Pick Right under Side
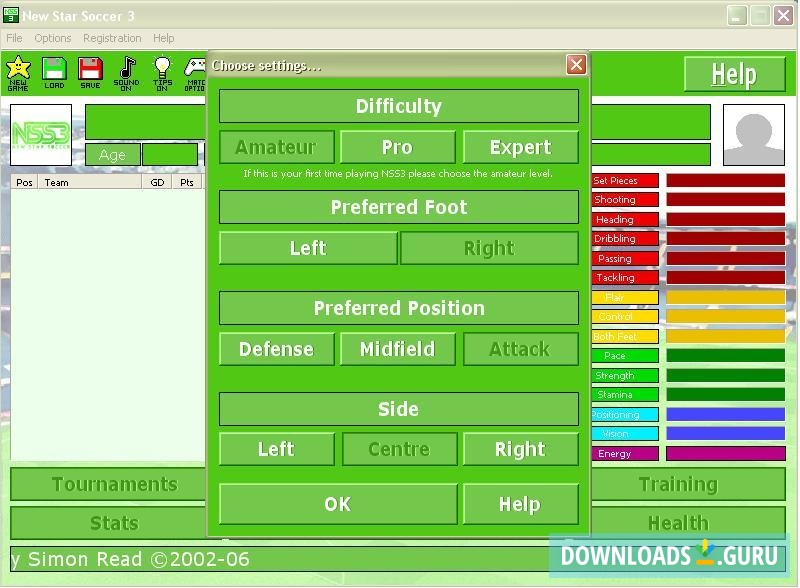This screenshot has width=800, height=588. coord(520,449)
